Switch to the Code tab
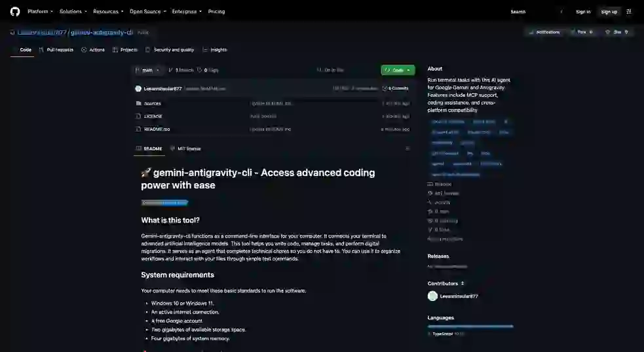The width and height of the screenshot is (644, 352). tap(22, 50)
